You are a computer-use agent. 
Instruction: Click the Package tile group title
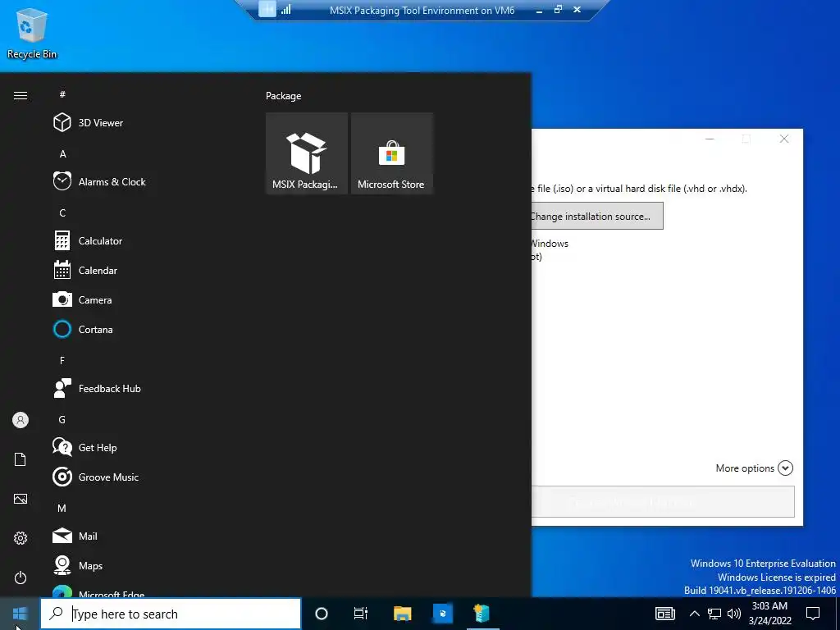[283, 96]
